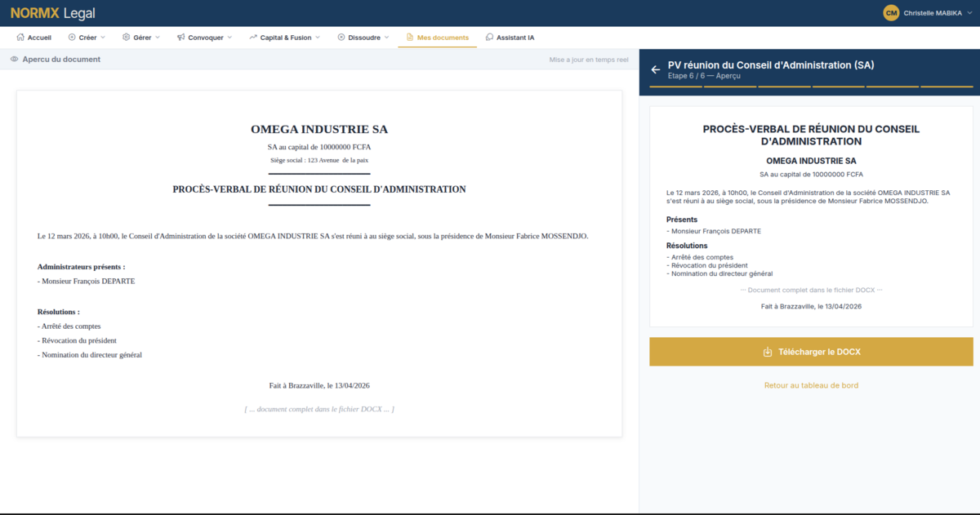
Task: Click the last step segment of progress bar
Action: (x=947, y=87)
